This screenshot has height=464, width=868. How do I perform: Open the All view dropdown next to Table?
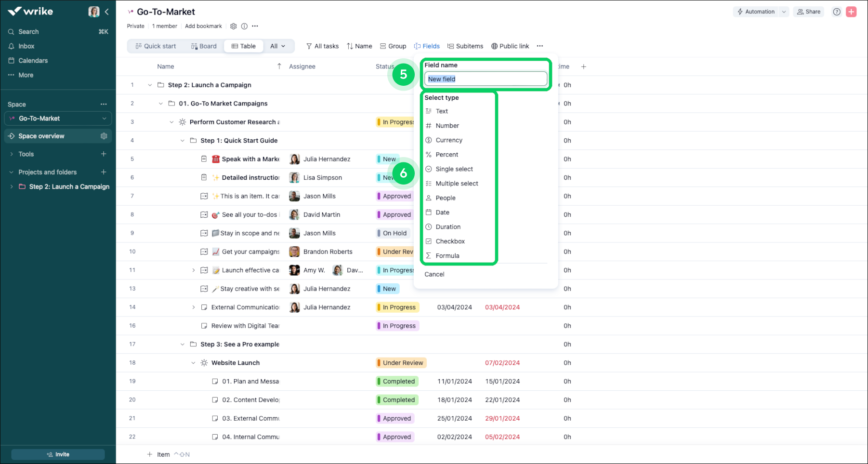(278, 46)
